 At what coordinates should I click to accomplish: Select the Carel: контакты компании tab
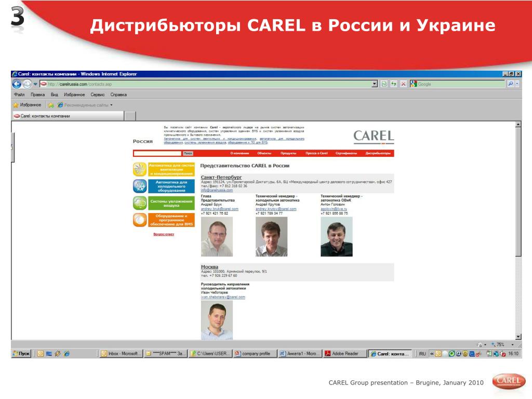(x=68, y=116)
